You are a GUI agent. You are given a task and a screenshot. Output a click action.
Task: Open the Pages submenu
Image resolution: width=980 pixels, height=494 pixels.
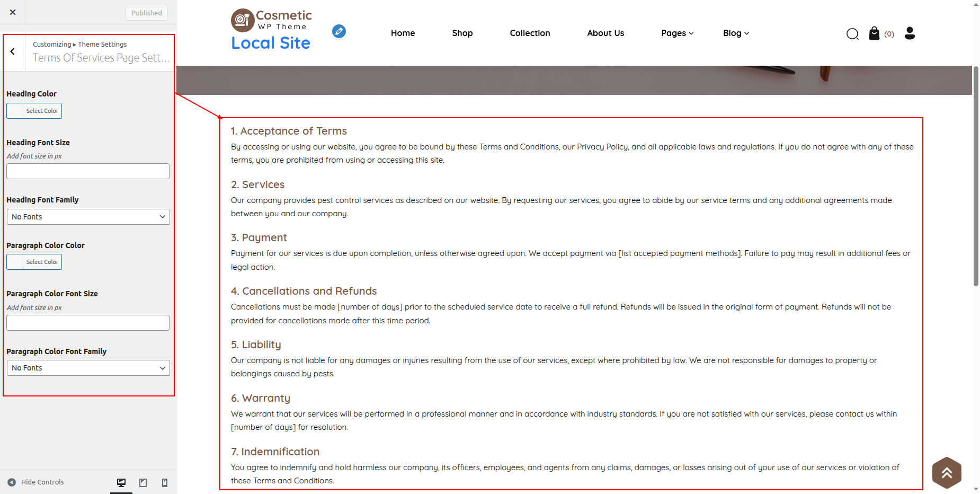tap(677, 33)
